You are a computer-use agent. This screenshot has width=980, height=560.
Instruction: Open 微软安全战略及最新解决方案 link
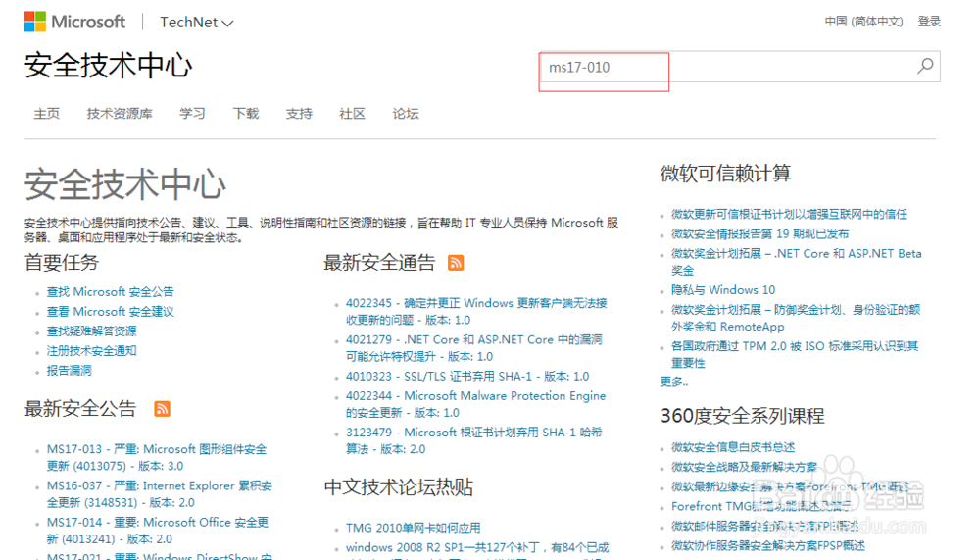coord(745,468)
